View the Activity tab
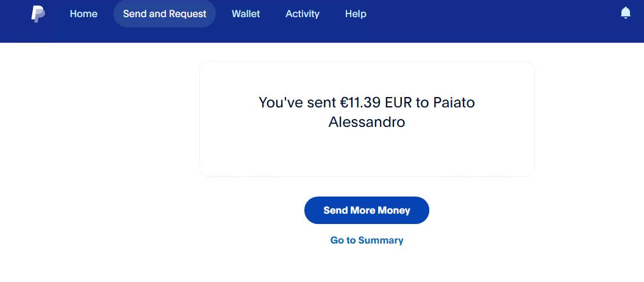 (302, 13)
